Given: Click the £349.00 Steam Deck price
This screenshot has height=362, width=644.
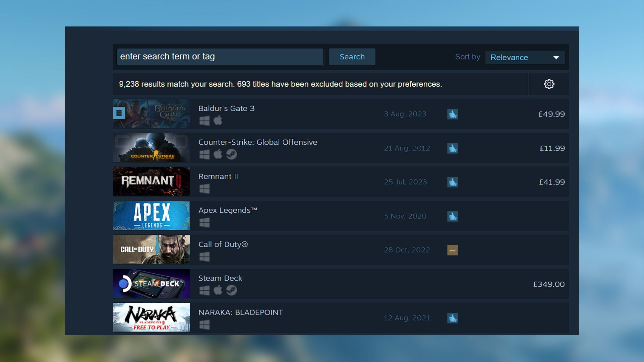Looking at the screenshot, I should [x=549, y=284].
